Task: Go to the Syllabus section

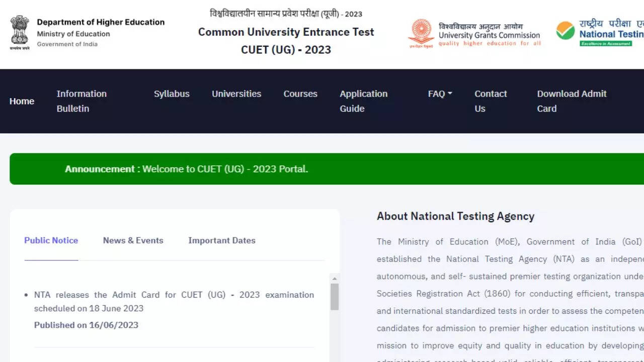Action: [x=172, y=94]
